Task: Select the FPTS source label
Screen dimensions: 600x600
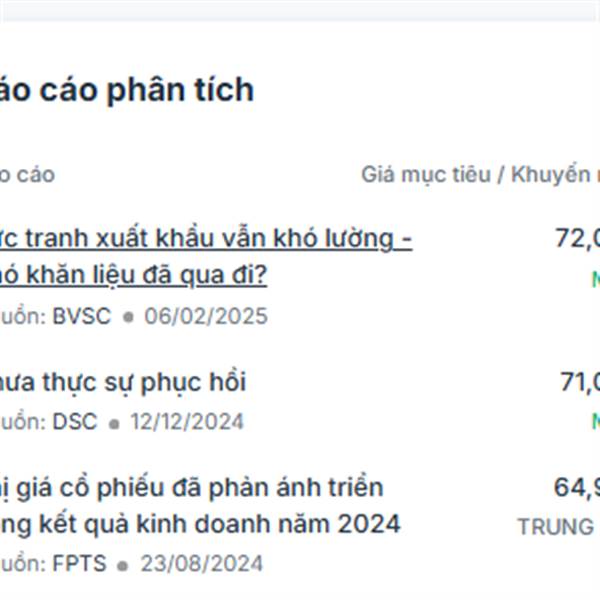Action: tap(79, 563)
